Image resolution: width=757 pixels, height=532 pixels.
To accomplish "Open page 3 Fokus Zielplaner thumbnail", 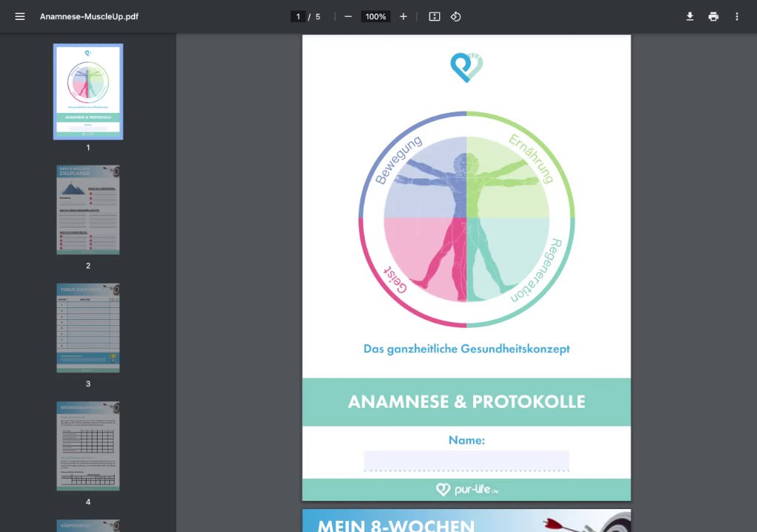I will click(x=88, y=328).
